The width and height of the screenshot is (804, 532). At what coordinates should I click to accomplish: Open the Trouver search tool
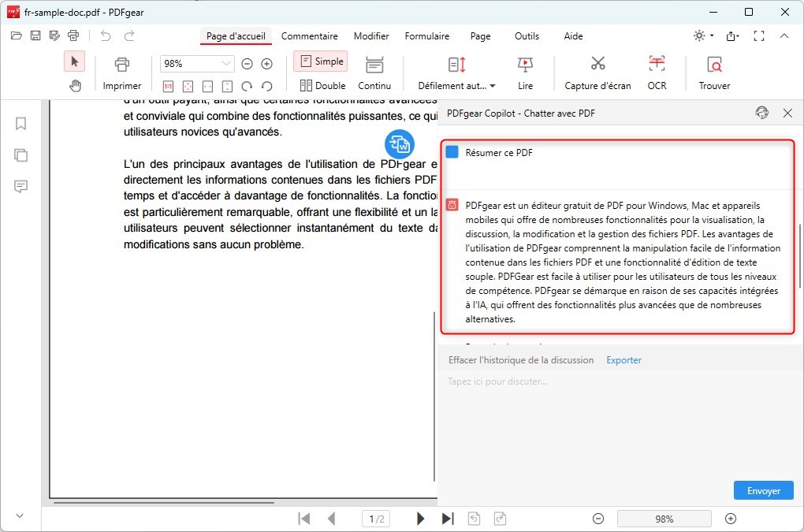(713, 72)
